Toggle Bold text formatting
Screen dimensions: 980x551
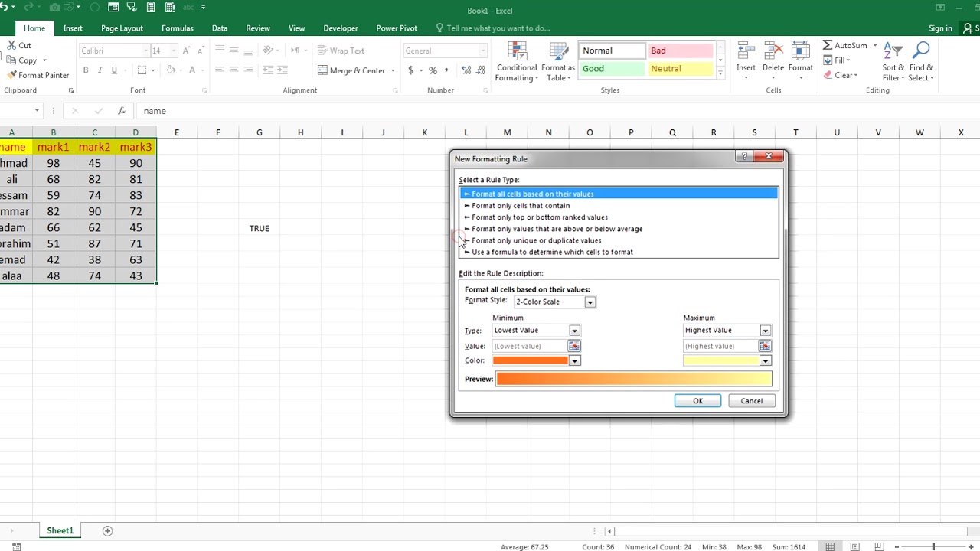coord(86,70)
